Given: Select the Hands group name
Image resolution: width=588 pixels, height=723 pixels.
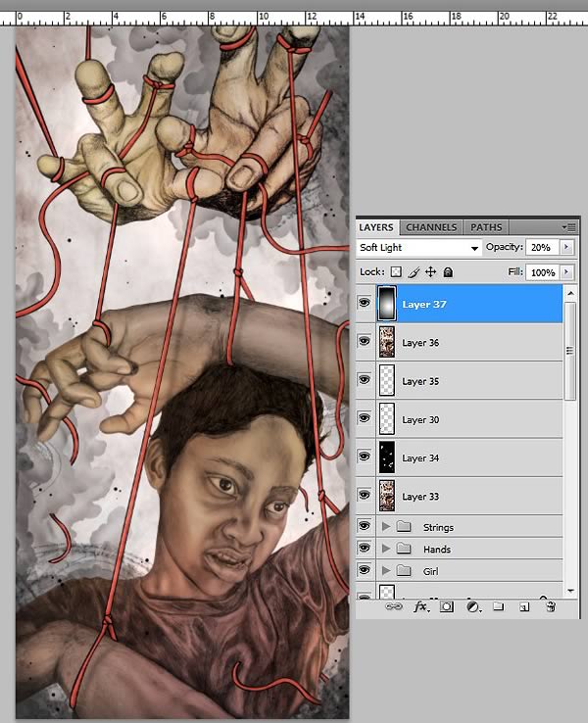Looking at the screenshot, I should pyautogui.click(x=437, y=550).
